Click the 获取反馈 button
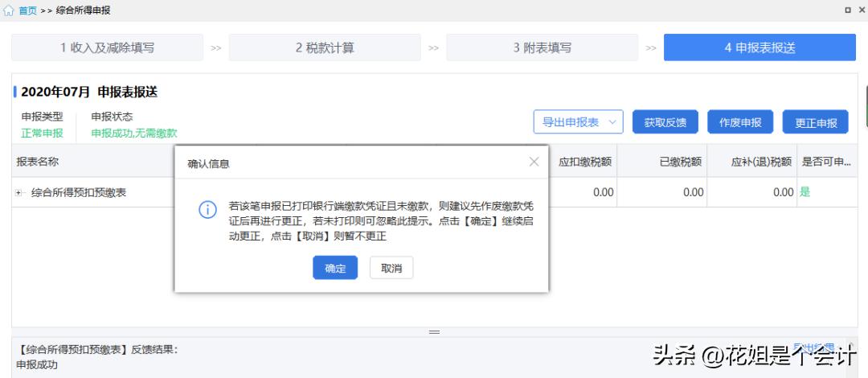This screenshot has height=378, width=868. pyautogui.click(x=665, y=122)
